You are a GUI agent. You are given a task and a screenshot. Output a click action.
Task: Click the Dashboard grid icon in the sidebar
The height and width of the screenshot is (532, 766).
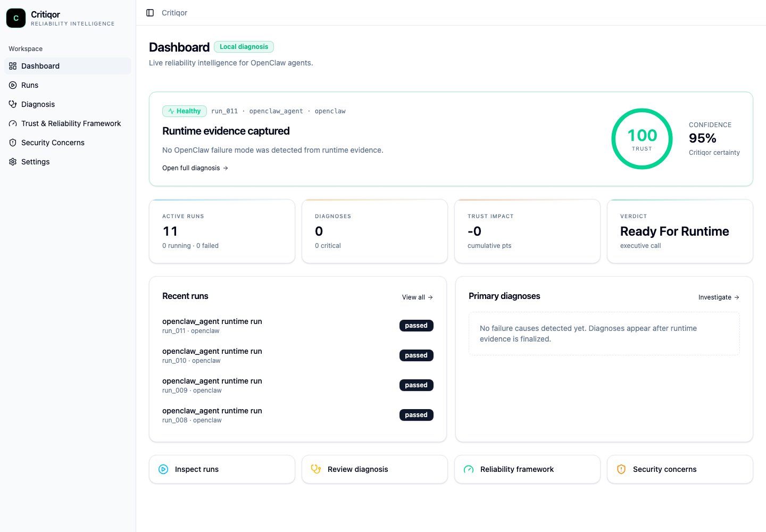(x=13, y=66)
